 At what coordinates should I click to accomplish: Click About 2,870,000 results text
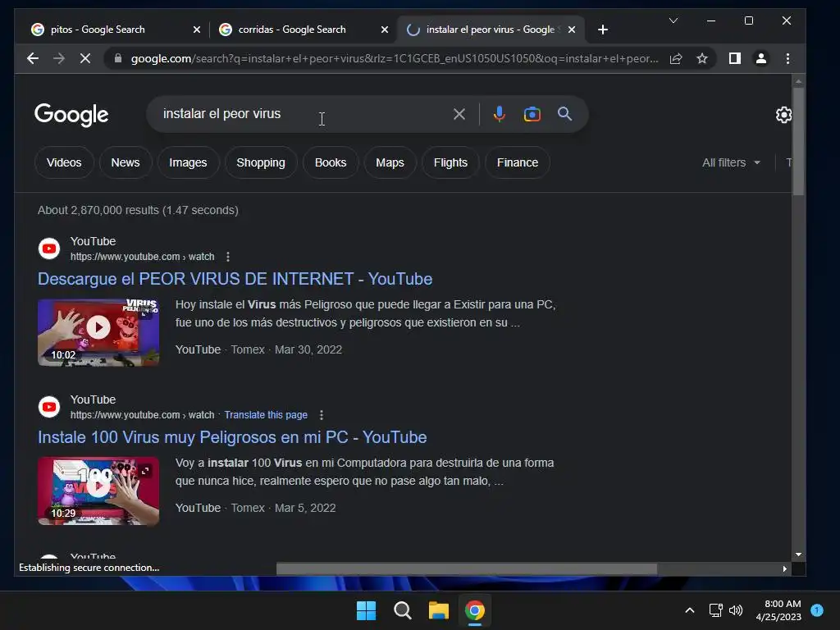click(x=138, y=210)
